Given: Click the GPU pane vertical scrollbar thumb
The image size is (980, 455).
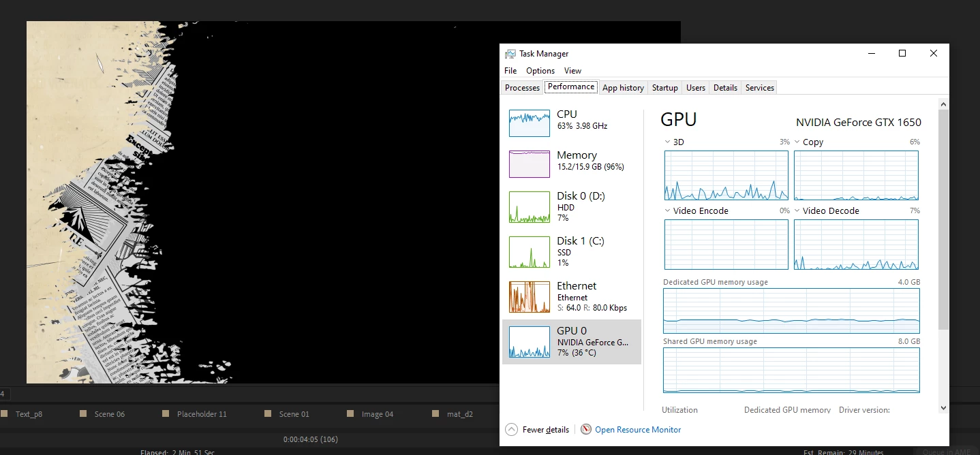Looking at the screenshot, I should point(943,220).
